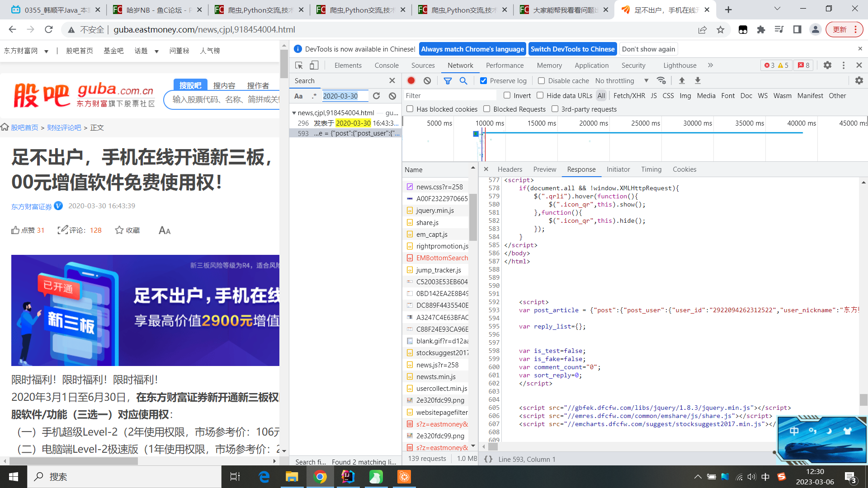Image resolution: width=868 pixels, height=488 pixels.
Task: Collapse news,cjpl,918454004.html search result
Action: click(294, 113)
